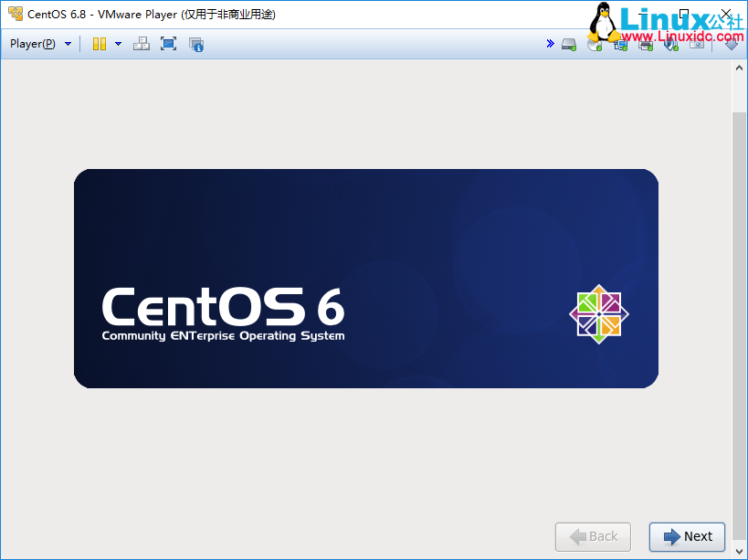Open the network adapter device icon

coord(620,45)
